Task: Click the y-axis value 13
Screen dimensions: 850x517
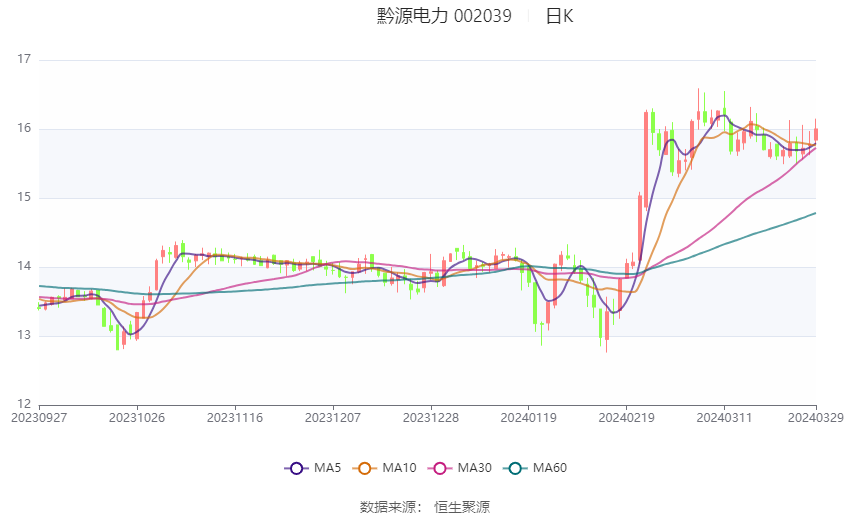Action: click(24, 335)
